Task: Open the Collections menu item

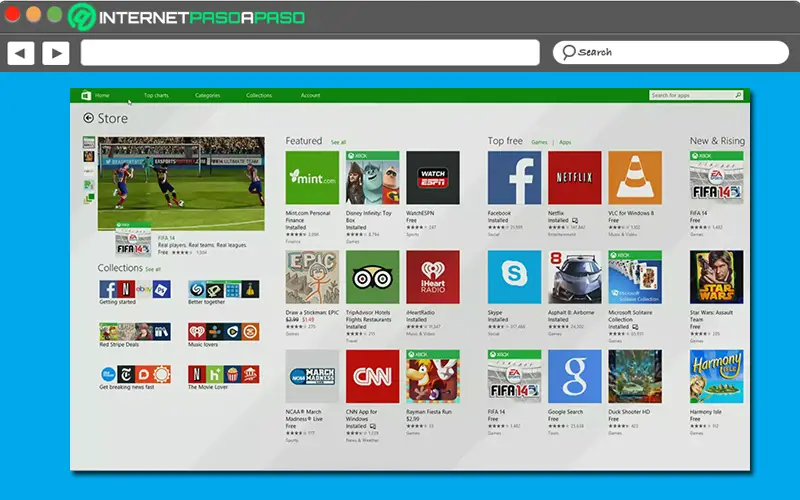Action: point(259,95)
